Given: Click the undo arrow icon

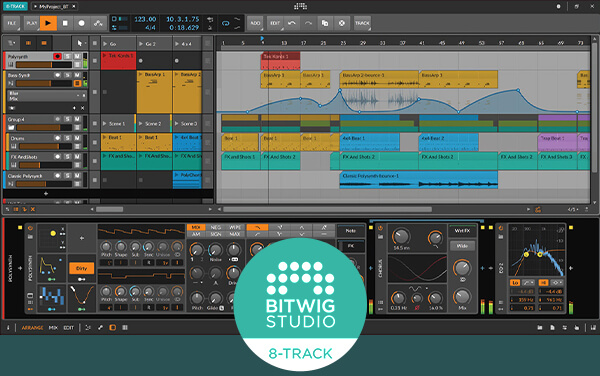Looking at the screenshot, I should pos(292,23).
